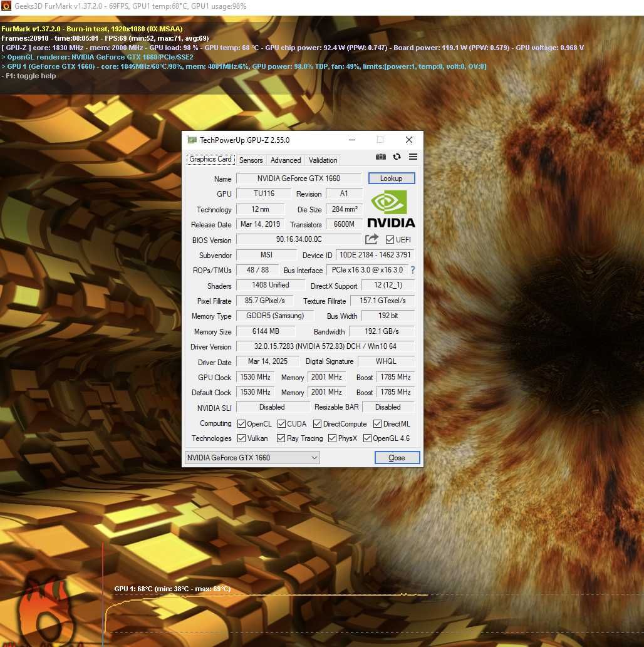
Task: Toggle the PhysX checkbox
Action: pyautogui.click(x=332, y=438)
